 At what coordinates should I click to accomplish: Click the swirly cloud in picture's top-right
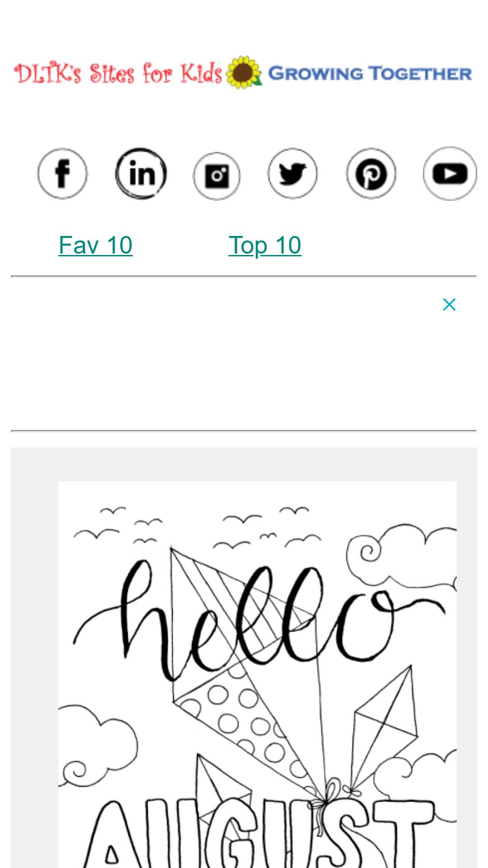pyautogui.click(x=402, y=556)
